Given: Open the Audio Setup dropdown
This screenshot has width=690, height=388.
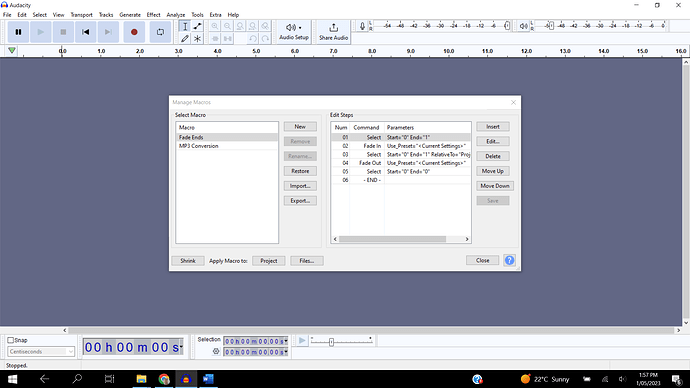Looking at the screenshot, I should (x=294, y=32).
